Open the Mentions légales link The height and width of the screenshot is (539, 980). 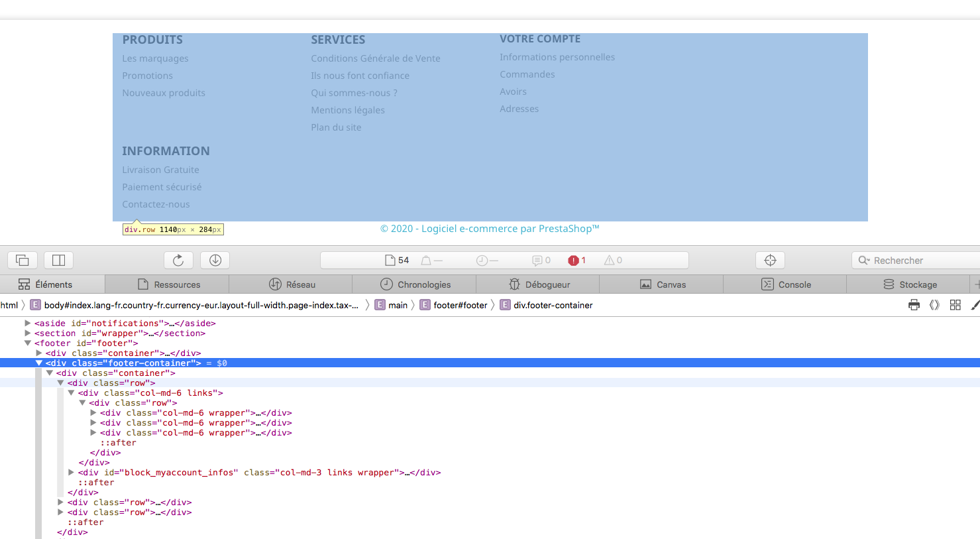coord(348,110)
